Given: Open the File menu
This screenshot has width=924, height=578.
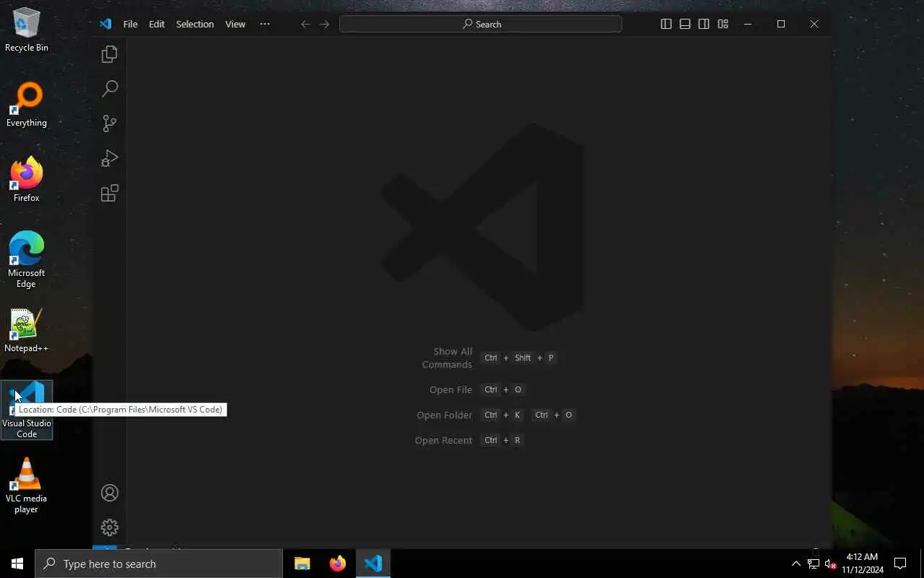Looking at the screenshot, I should click(130, 24).
